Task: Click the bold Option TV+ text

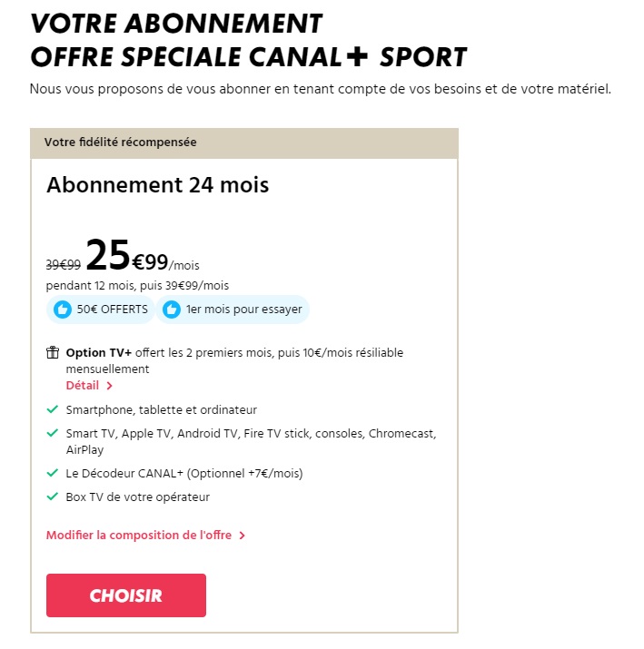Action: [96, 352]
